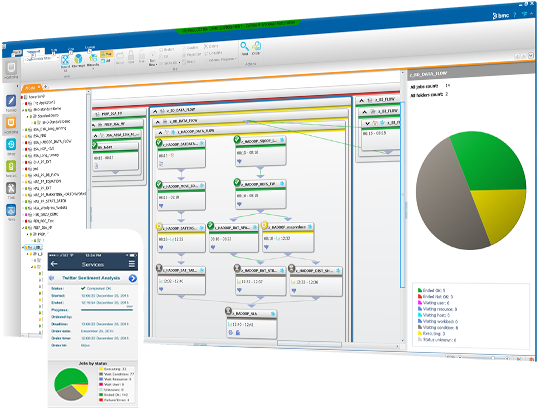
Task: Click yellow clock status icon on leftmost third-row job
Action: coord(159,226)
